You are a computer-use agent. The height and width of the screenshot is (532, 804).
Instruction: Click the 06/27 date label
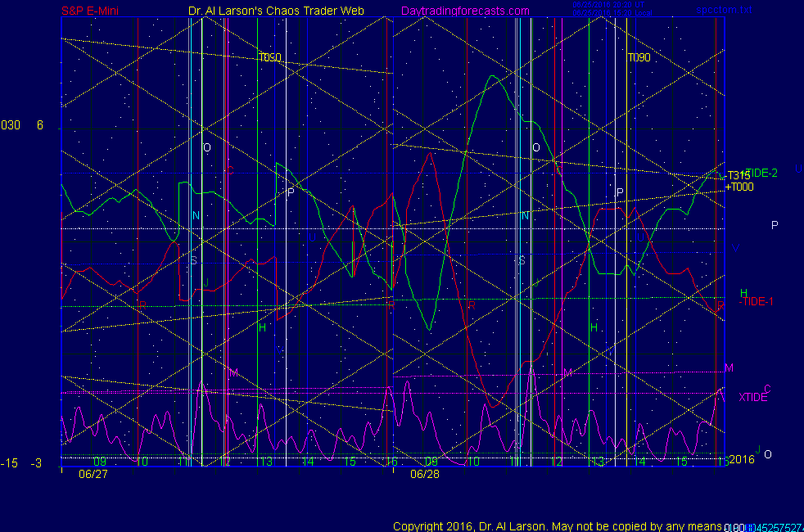coord(92,473)
